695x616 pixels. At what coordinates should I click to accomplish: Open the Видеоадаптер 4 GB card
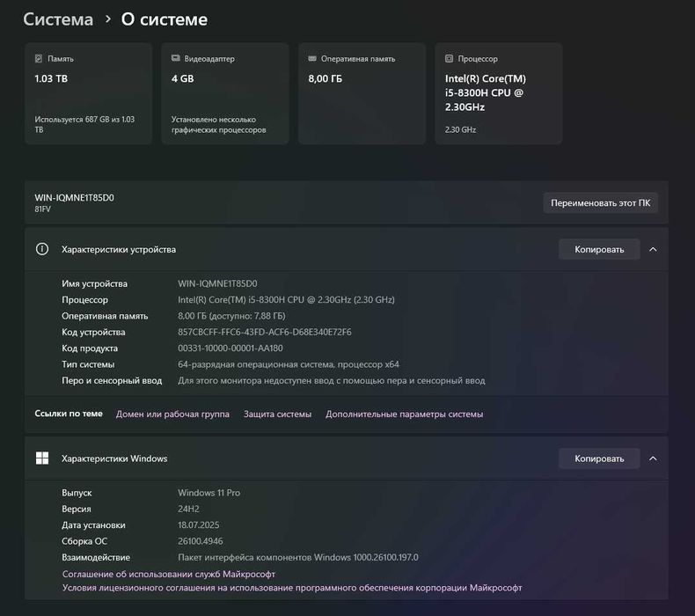click(225, 93)
